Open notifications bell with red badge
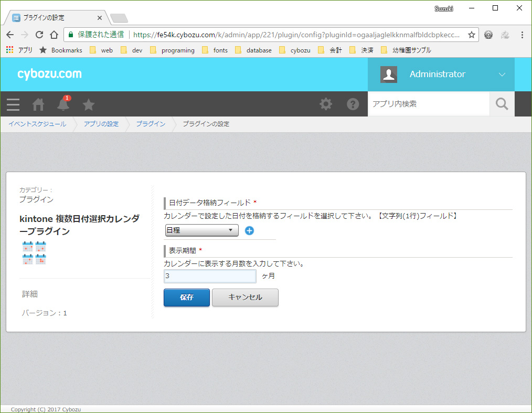This screenshot has height=413, width=532. [63, 103]
